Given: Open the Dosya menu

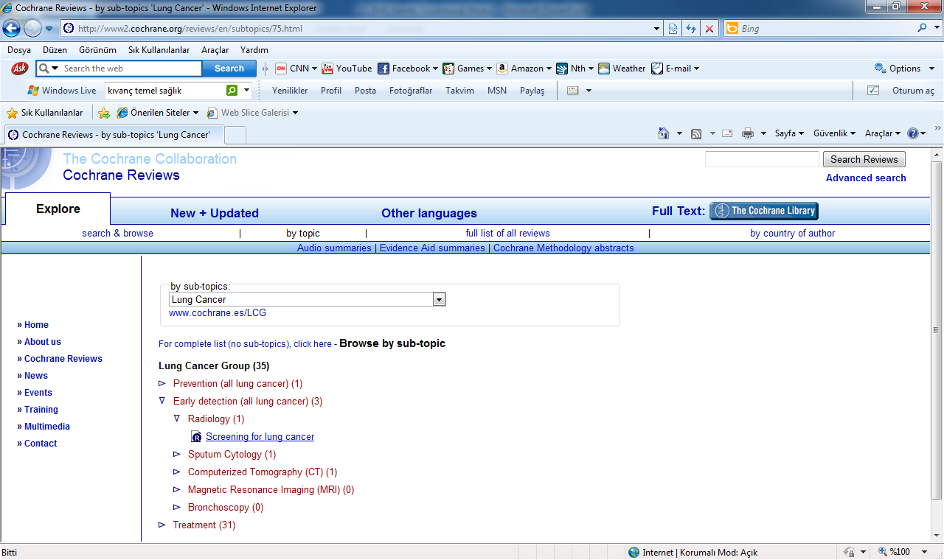Looking at the screenshot, I should click(x=19, y=50).
